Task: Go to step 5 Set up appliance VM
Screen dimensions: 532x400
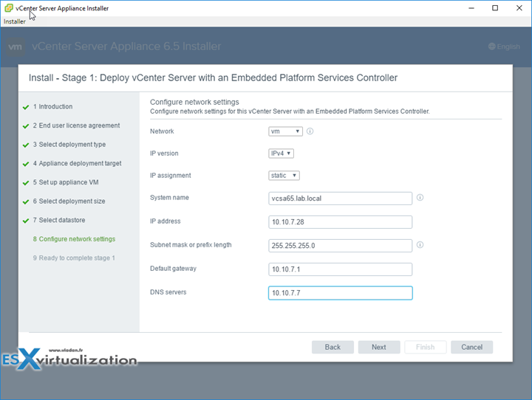Action: [x=66, y=182]
